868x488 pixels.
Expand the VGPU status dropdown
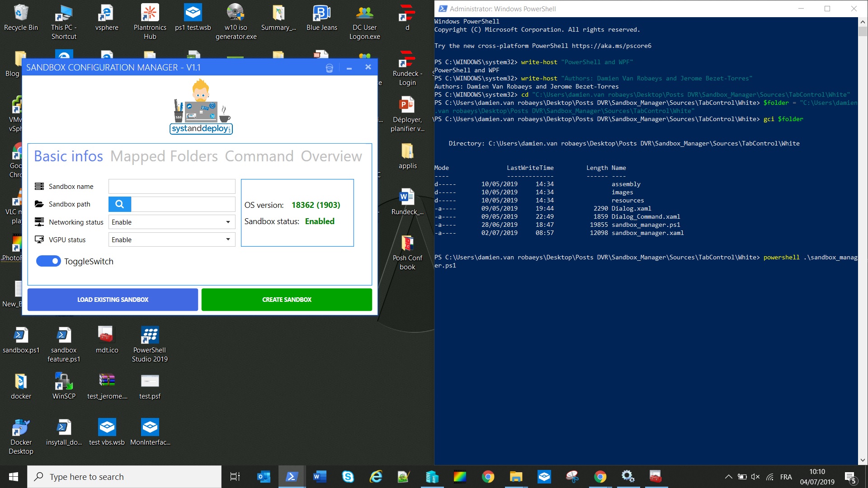(228, 239)
